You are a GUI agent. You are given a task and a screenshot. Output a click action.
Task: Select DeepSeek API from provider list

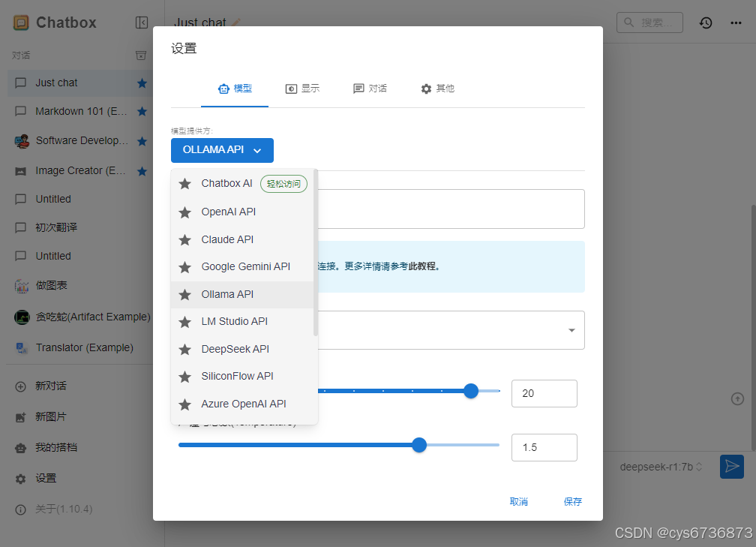pyautogui.click(x=242, y=349)
